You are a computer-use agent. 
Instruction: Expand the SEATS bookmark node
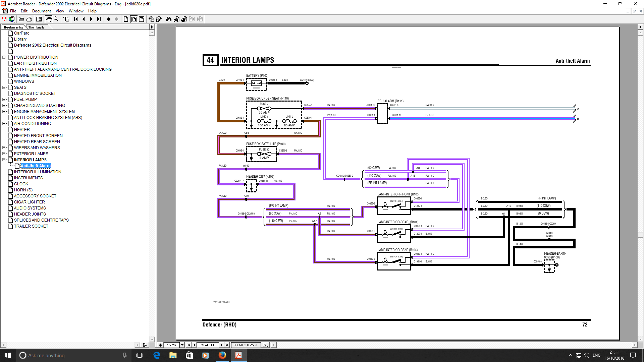(x=4, y=87)
